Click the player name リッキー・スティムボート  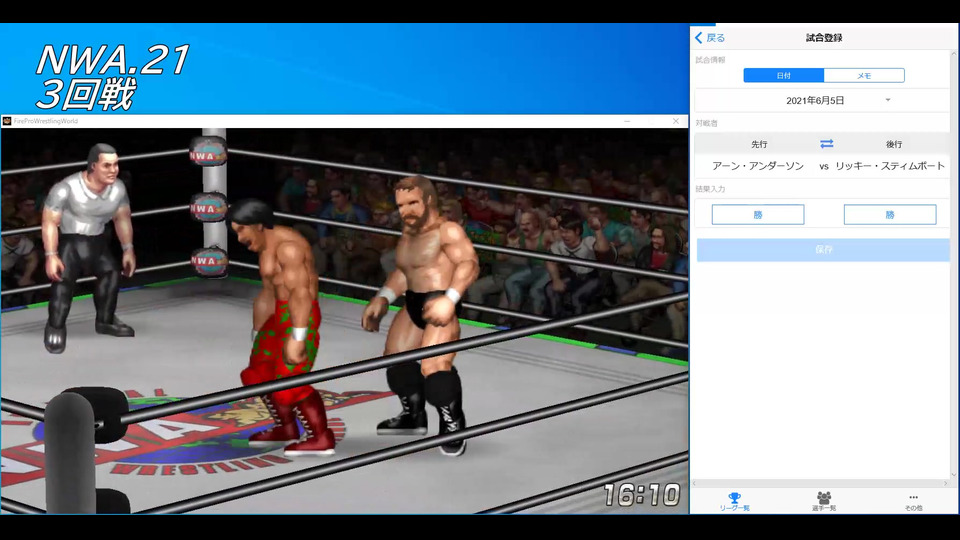pos(890,166)
